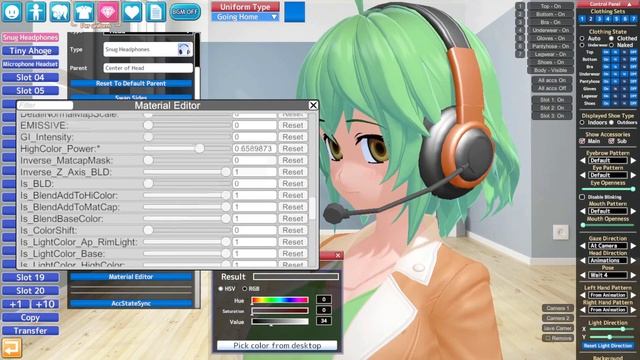Viewport: 640px width, 360px height.
Task: Close the Material Editor window
Action: pyautogui.click(x=313, y=105)
